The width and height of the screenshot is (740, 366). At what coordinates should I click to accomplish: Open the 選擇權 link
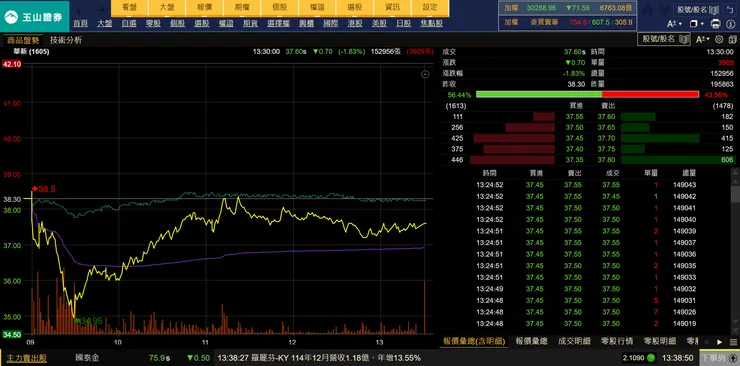coord(278,24)
